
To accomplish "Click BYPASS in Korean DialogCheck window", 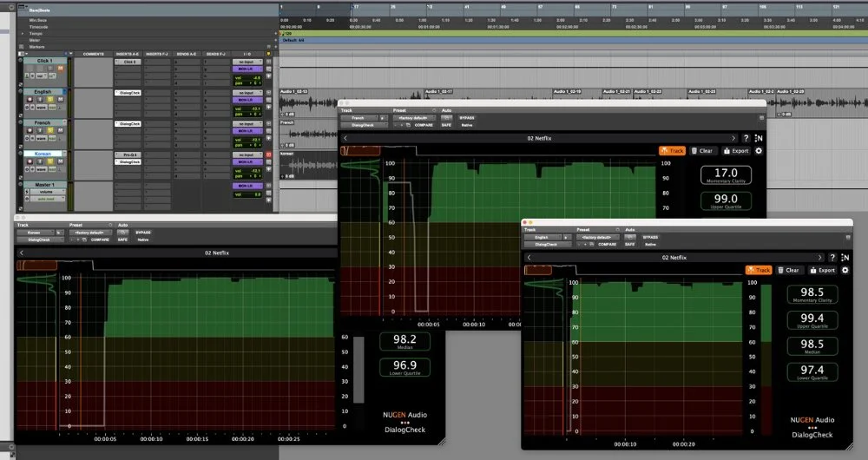I will click(x=143, y=233).
